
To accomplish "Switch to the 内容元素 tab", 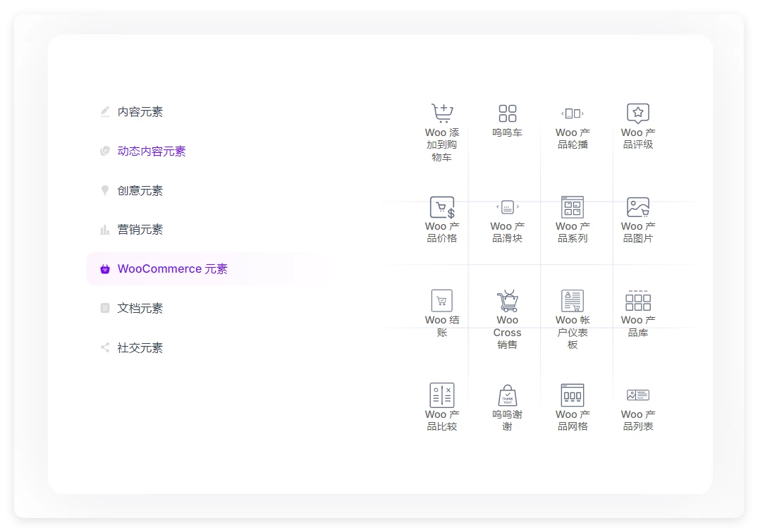I will pos(140,112).
